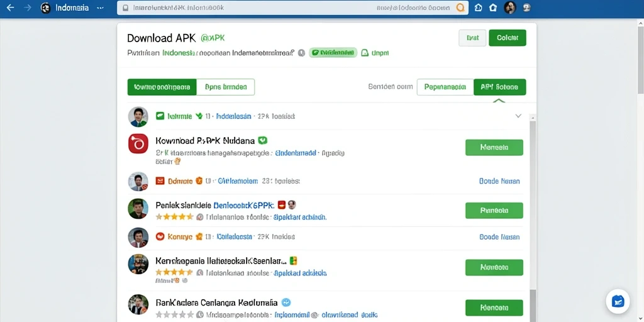Click the blue 'Ohfamolem' link
Screen dimensions: 644x322
tap(238, 180)
